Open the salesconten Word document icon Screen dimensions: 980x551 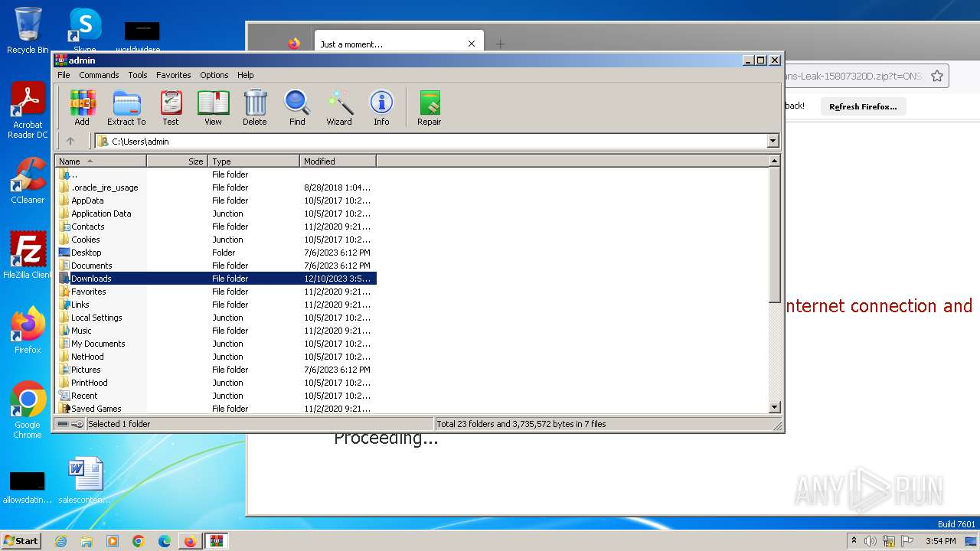coord(85,481)
